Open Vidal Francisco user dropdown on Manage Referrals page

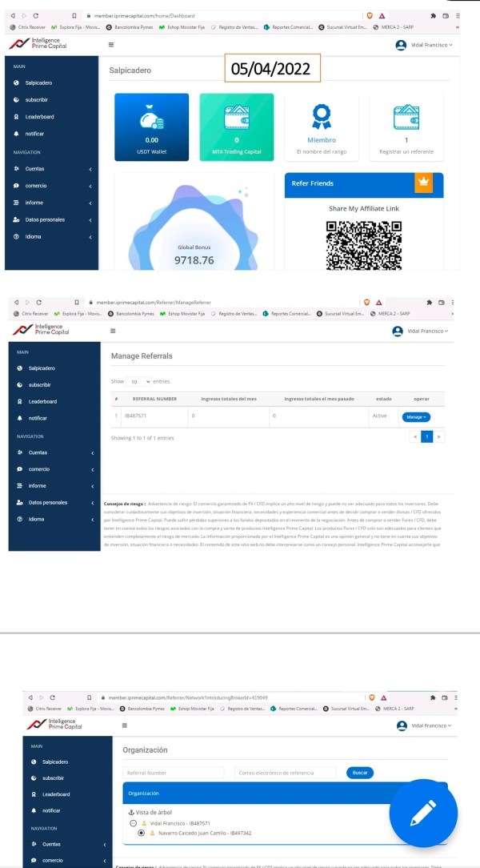(421, 331)
